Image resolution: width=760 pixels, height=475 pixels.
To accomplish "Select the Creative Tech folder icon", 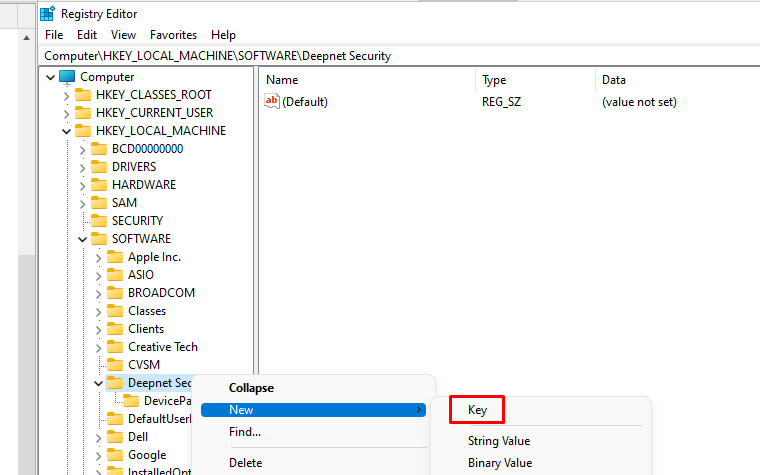I will point(115,347).
